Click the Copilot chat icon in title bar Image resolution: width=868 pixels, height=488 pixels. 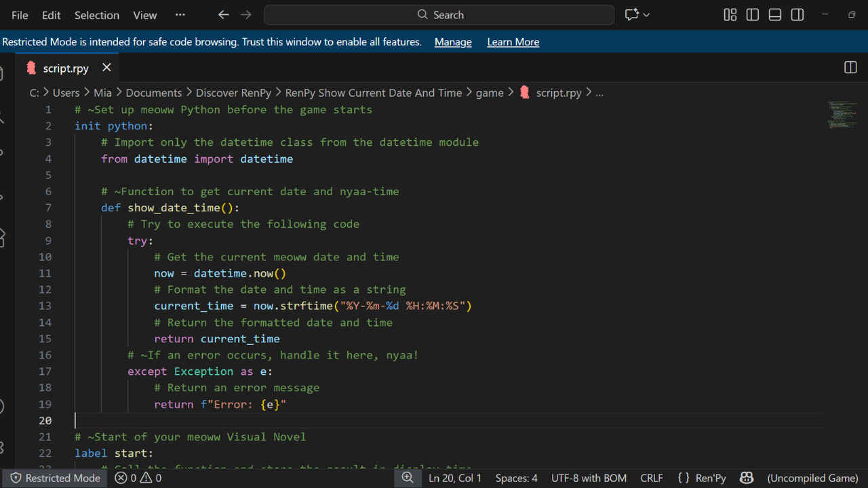click(632, 15)
